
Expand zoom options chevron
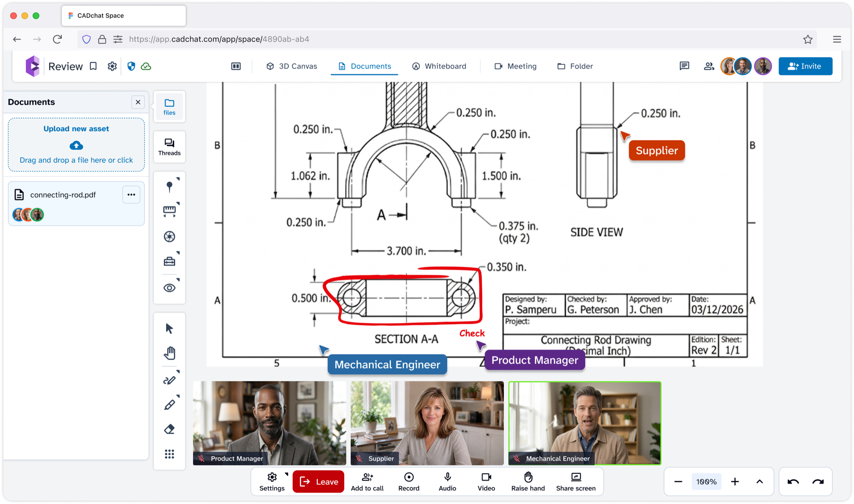click(760, 481)
